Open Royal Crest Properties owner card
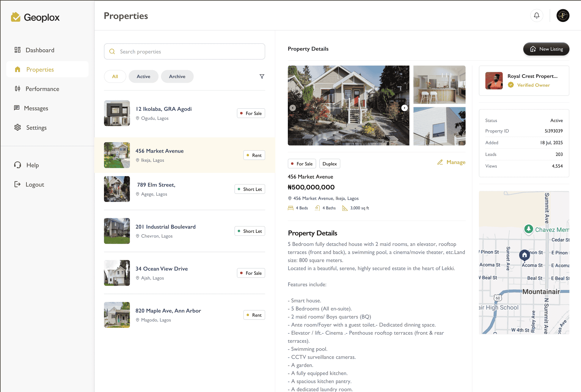The width and height of the screenshot is (581, 392). point(524,81)
